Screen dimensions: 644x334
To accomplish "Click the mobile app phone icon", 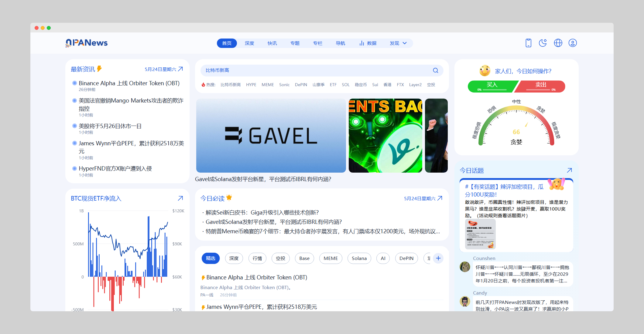I will (528, 43).
